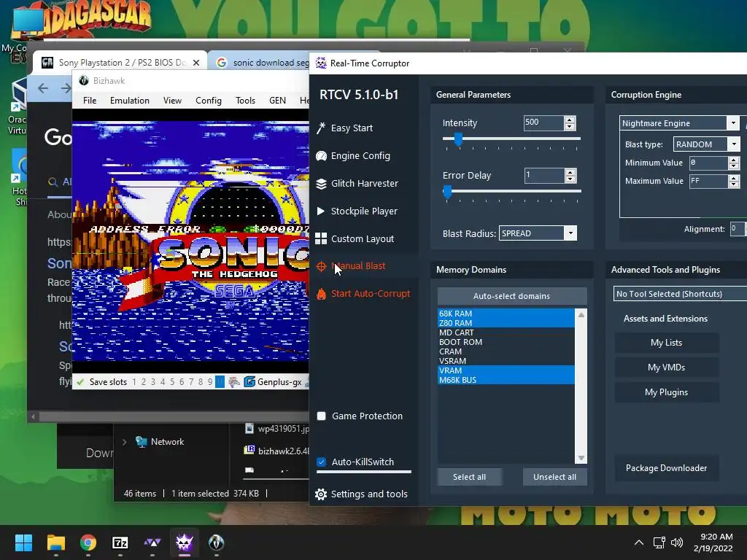Open Chrome from taskbar
The width and height of the screenshot is (747, 560).
pyautogui.click(x=88, y=542)
